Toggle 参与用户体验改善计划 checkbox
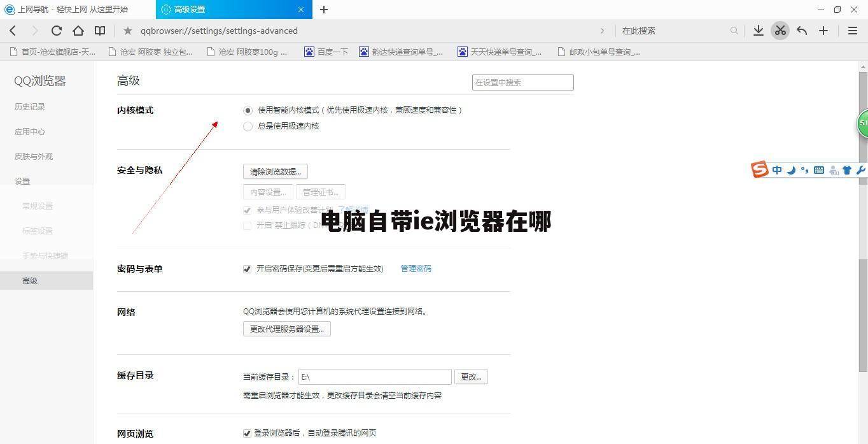Viewport: 868px width, 444px height. click(x=248, y=210)
